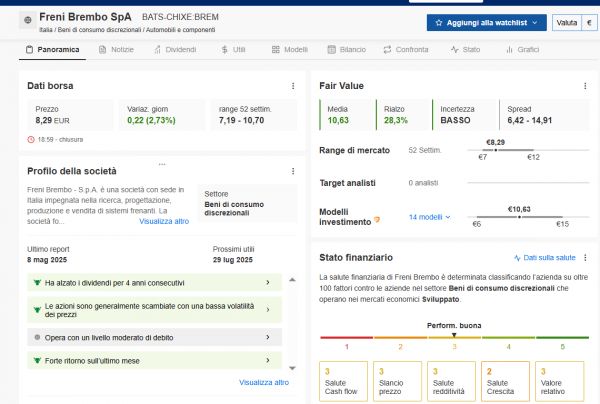Screen dimensions: 600x404
Task: Select the Salute redditività score card
Action: [451, 381]
